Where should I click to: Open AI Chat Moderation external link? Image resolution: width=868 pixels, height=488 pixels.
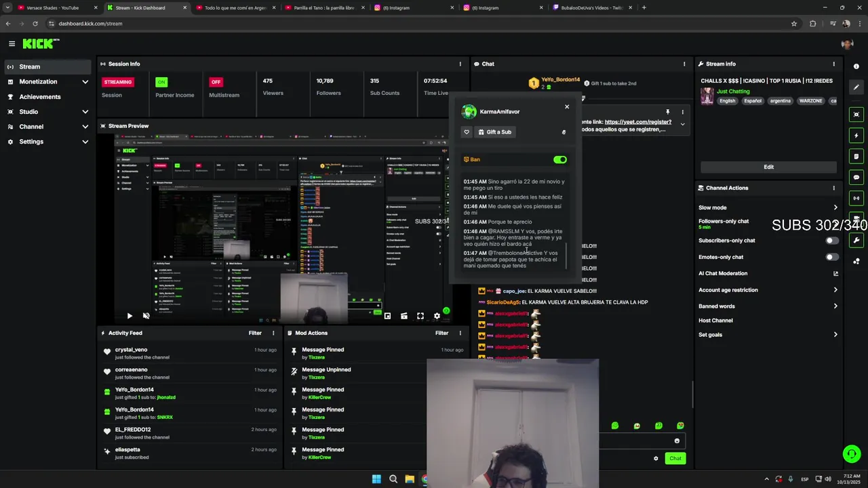click(x=835, y=274)
